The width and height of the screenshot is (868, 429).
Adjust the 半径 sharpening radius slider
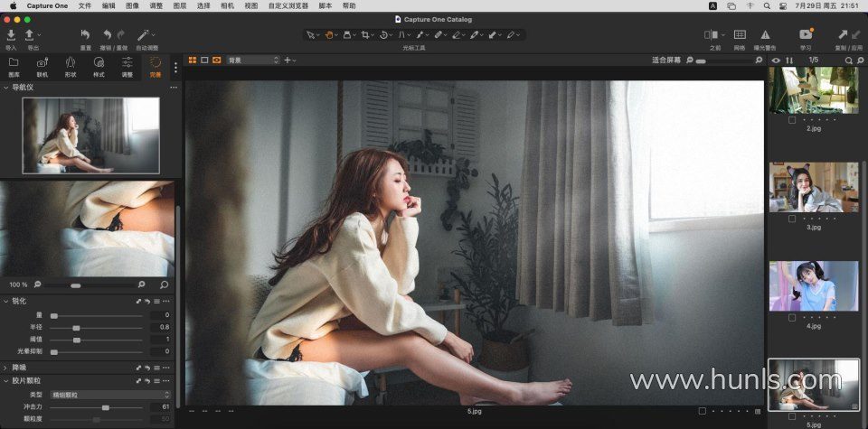tap(97, 328)
